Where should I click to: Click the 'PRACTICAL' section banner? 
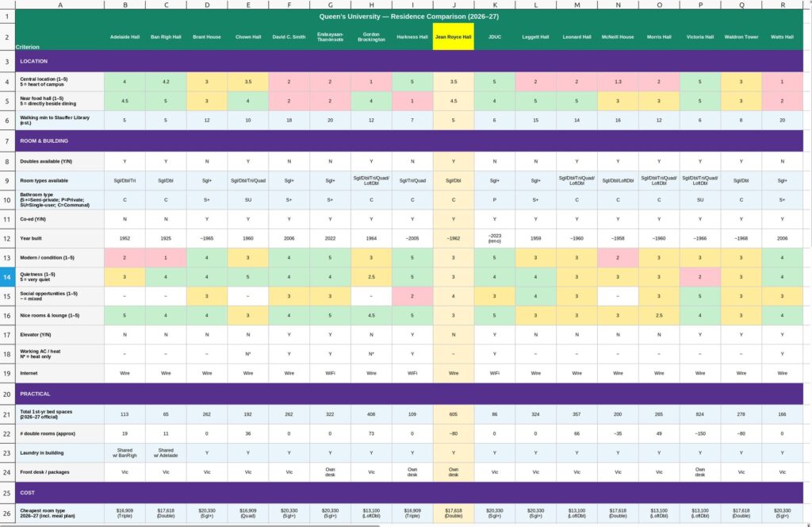[x=409, y=394]
